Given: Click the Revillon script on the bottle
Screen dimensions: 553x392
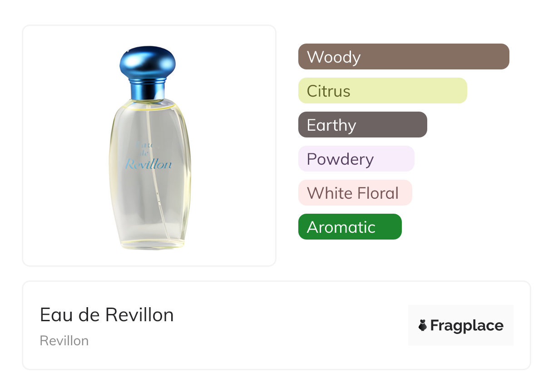Looking at the screenshot, I should pyautogui.click(x=148, y=164).
